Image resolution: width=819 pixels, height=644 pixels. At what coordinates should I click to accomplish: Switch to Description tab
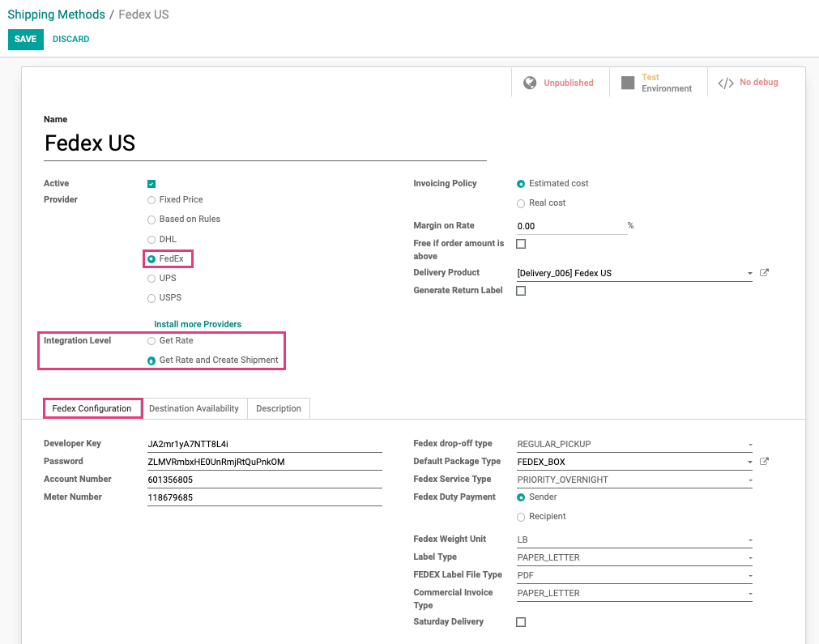[x=279, y=408]
